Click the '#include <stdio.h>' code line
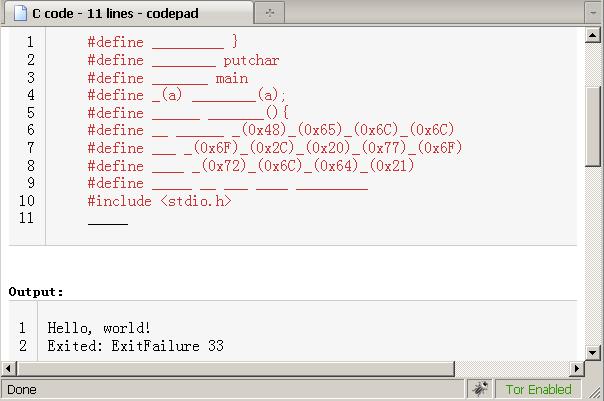The image size is (604, 401). (159, 201)
